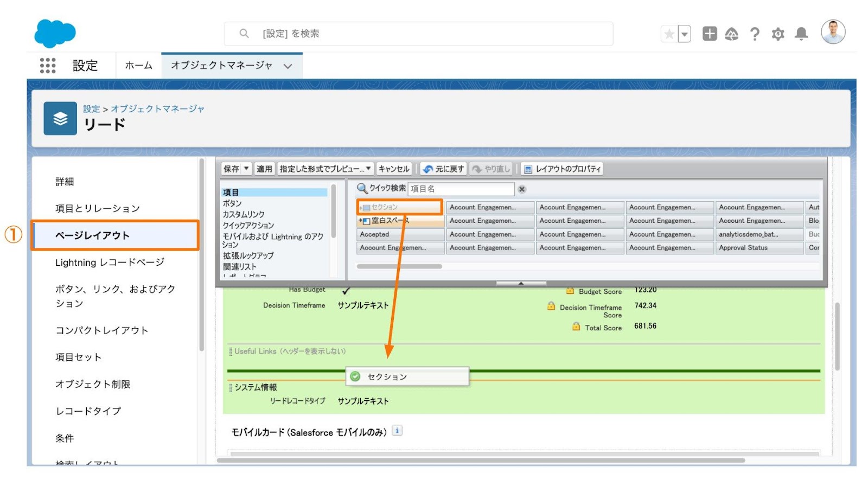Viewport: 868px width, 486px height.
Task: Click the システム情報 section header
Action: coord(256,387)
